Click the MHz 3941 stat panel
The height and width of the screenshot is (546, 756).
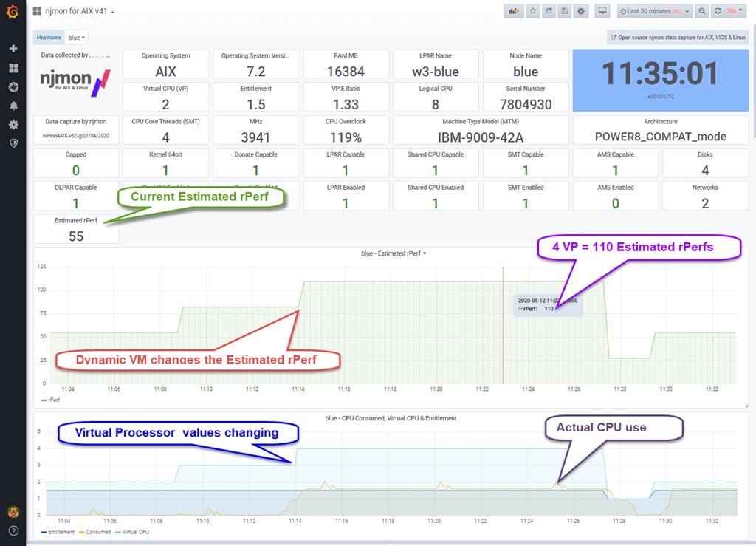(x=255, y=130)
